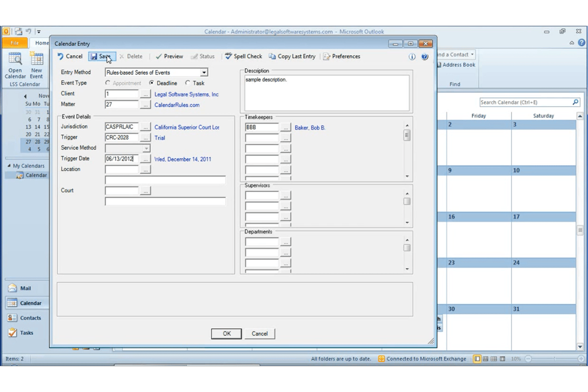
Task: Click Copy Last Entry in the toolbar
Action: 292,56
